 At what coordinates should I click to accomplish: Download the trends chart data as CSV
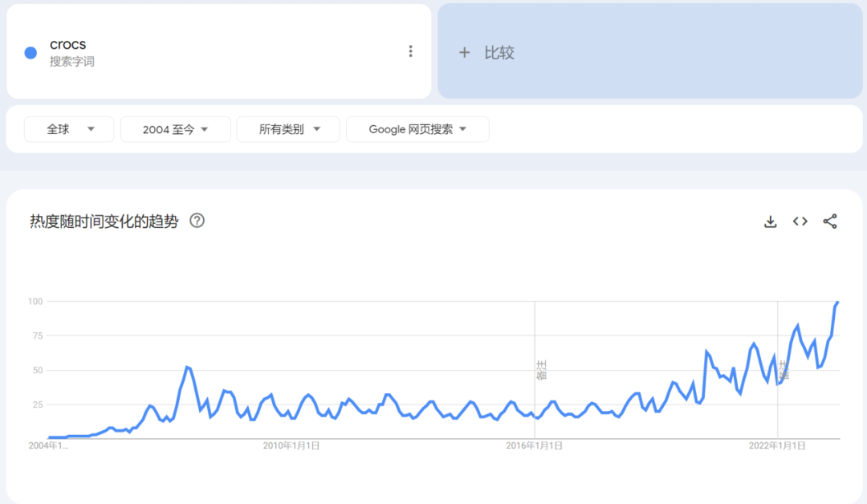pyautogui.click(x=770, y=221)
